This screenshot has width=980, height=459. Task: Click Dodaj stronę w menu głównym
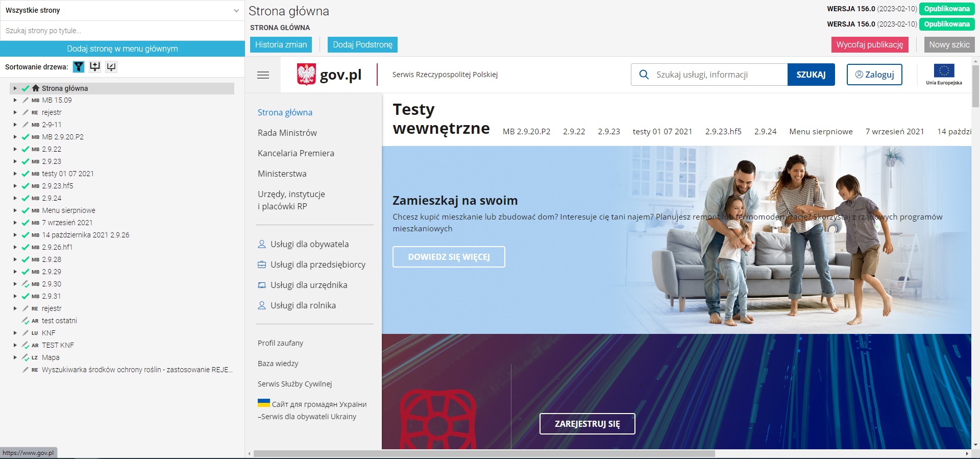pos(122,49)
